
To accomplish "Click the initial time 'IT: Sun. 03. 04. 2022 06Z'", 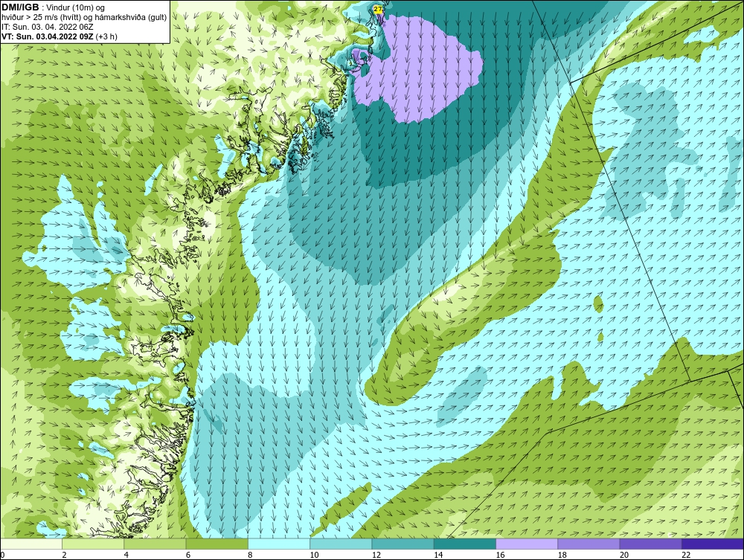I will click(x=48, y=27).
